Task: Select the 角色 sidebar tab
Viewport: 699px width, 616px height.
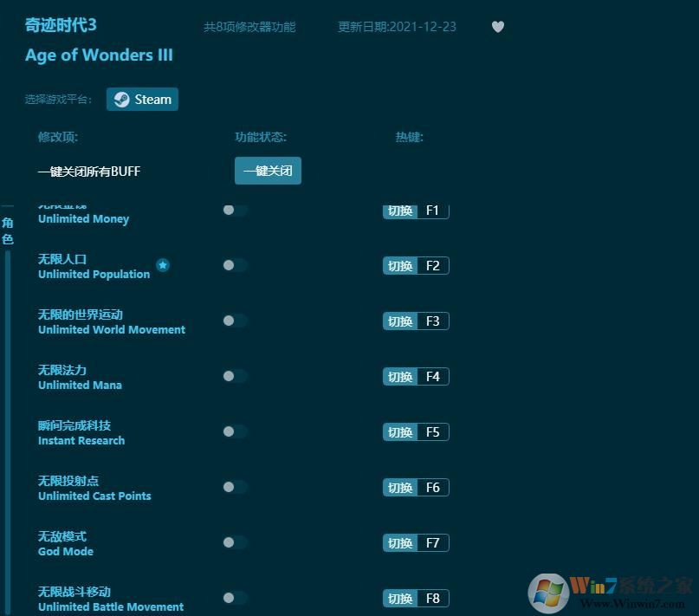Action: [8, 230]
